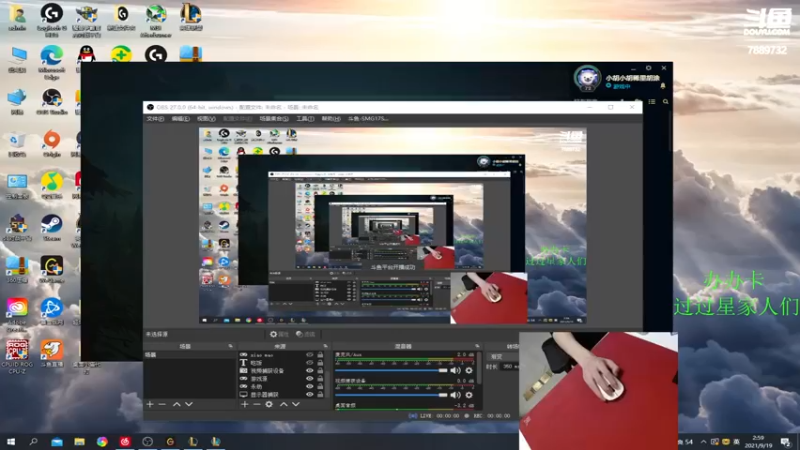
Task: Toggle lock on the video capture device source
Action: pyautogui.click(x=320, y=370)
